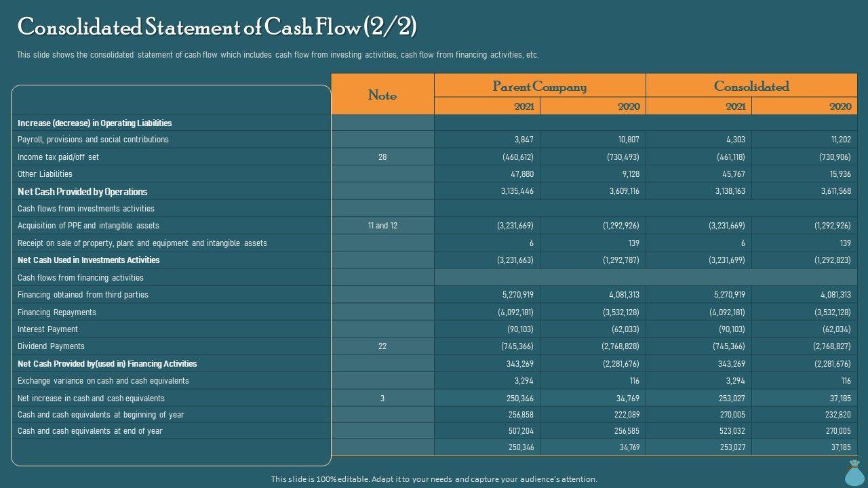
Task: Select 'Cash and cash equivalents at end of year'
Action: click(90, 431)
